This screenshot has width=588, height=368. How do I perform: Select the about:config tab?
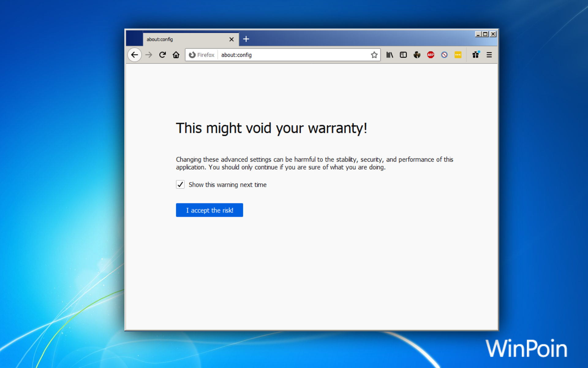point(190,39)
